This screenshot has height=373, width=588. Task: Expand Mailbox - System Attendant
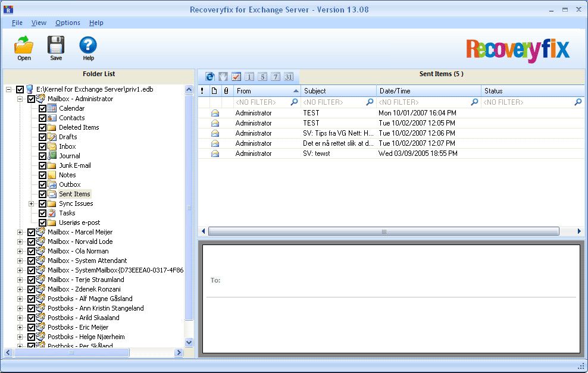[x=20, y=261]
